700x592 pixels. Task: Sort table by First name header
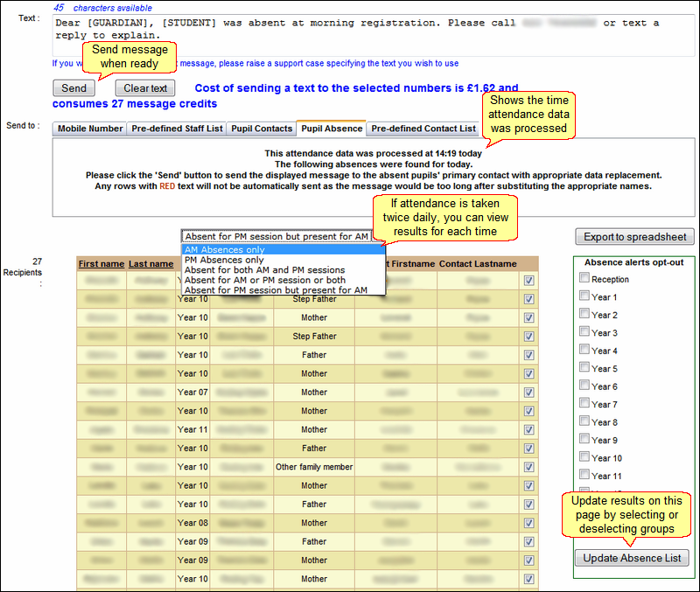(101, 264)
